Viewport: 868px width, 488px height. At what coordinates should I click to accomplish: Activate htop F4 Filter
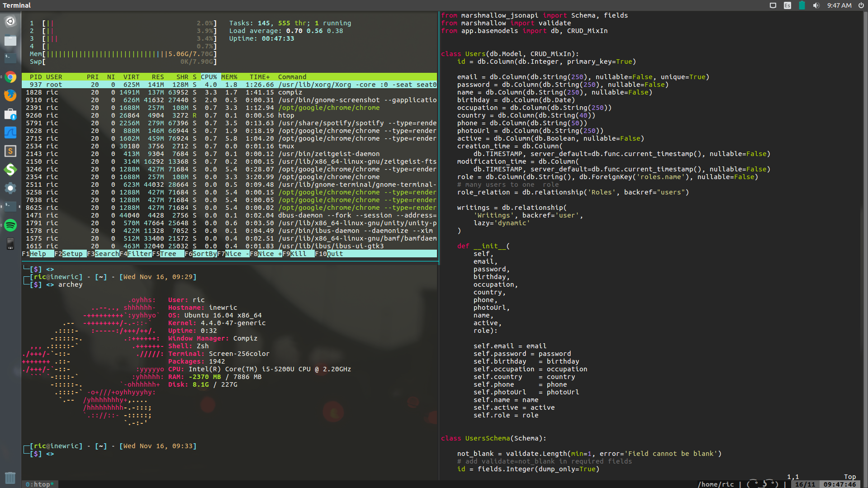(136, 254)
